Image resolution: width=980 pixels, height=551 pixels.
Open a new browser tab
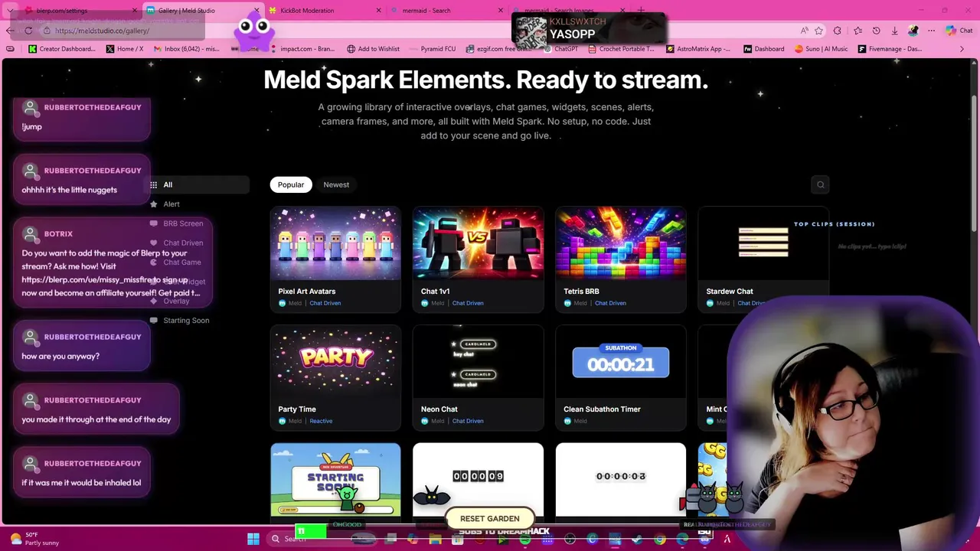641,11
